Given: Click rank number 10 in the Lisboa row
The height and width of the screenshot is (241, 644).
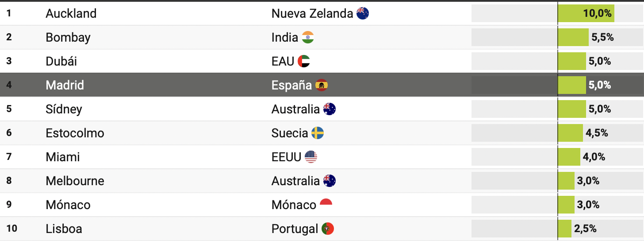Looking at the screenshot, I should click(x=12, y=229).
